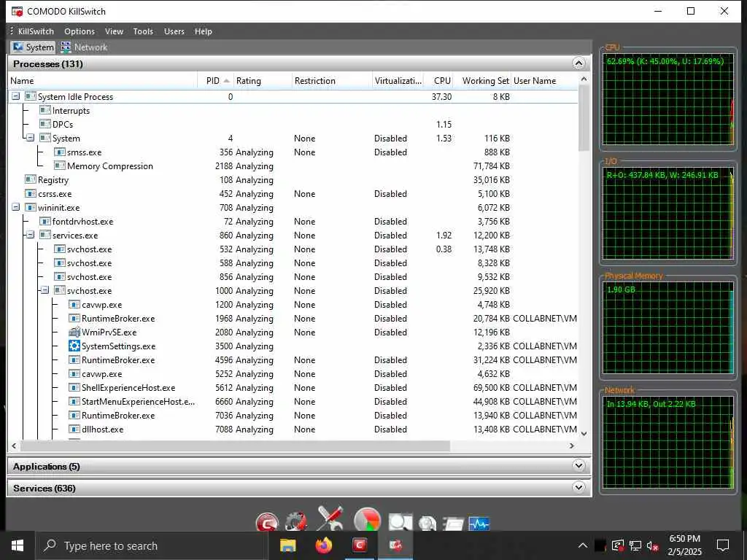Open the View menu

point(114,31)
